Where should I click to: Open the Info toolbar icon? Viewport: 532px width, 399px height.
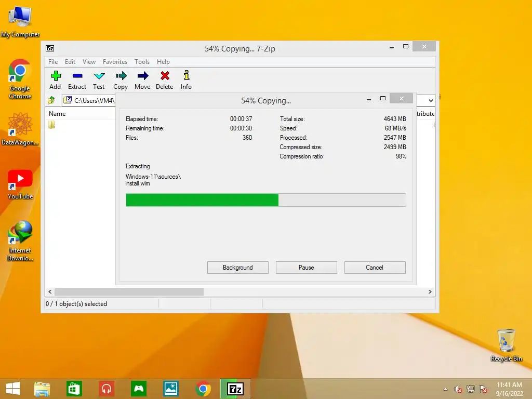coord(187,75)
